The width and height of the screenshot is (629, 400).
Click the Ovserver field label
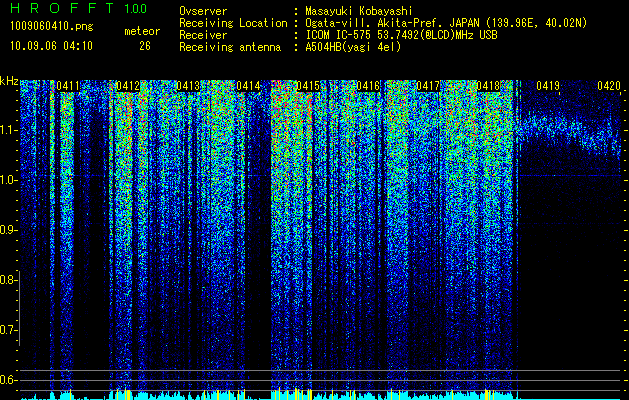click(x=203, y=11)
